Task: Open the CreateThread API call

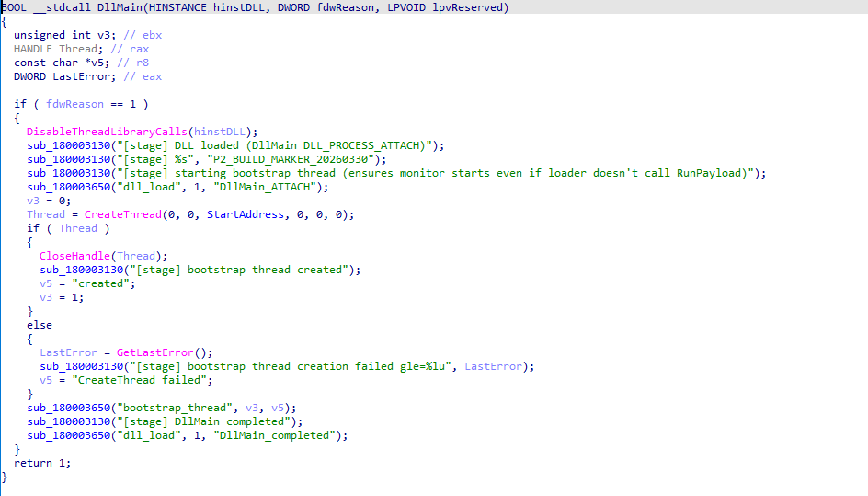Action: click(123, 214)
